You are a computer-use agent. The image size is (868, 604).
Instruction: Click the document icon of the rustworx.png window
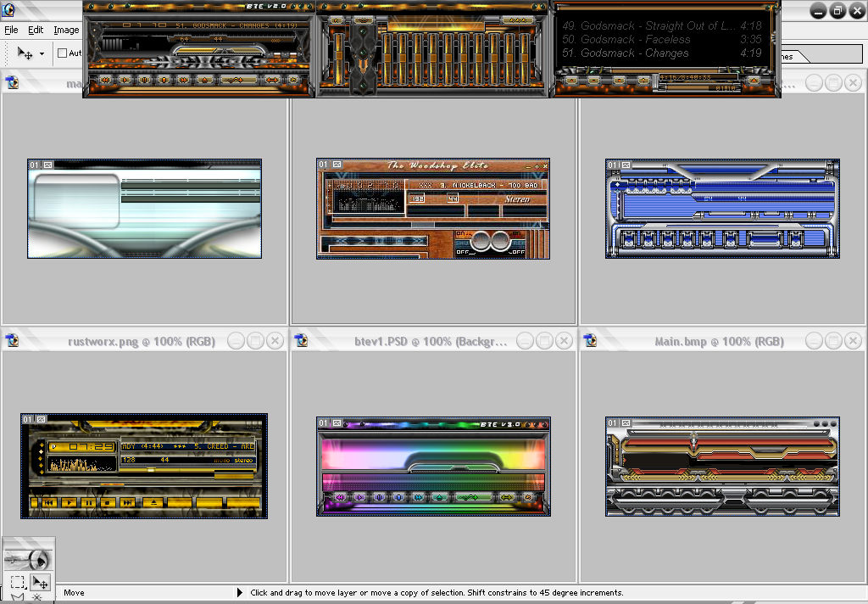[12, 340]
